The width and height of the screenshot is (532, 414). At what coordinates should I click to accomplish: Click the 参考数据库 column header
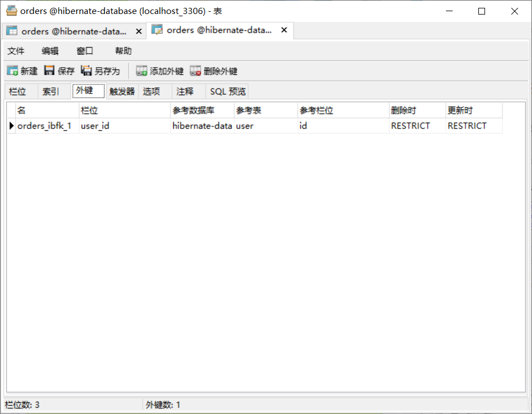pyautogui.click(x=202, y=110)
